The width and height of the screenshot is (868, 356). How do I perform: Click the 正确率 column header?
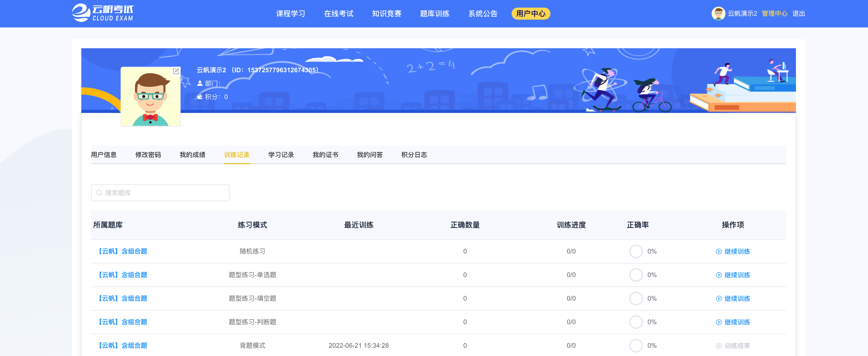coord(637,225)
